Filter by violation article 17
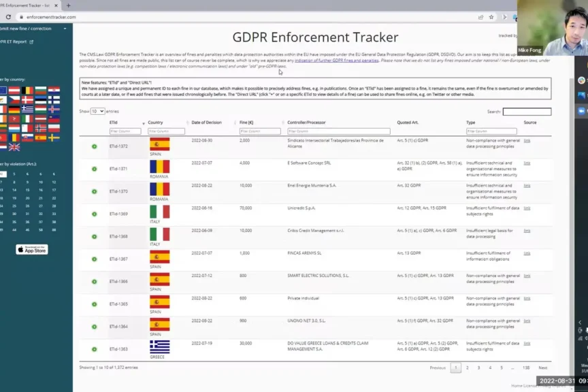Image resolution: width=588 pixels, height=392 pixels. 54,190
